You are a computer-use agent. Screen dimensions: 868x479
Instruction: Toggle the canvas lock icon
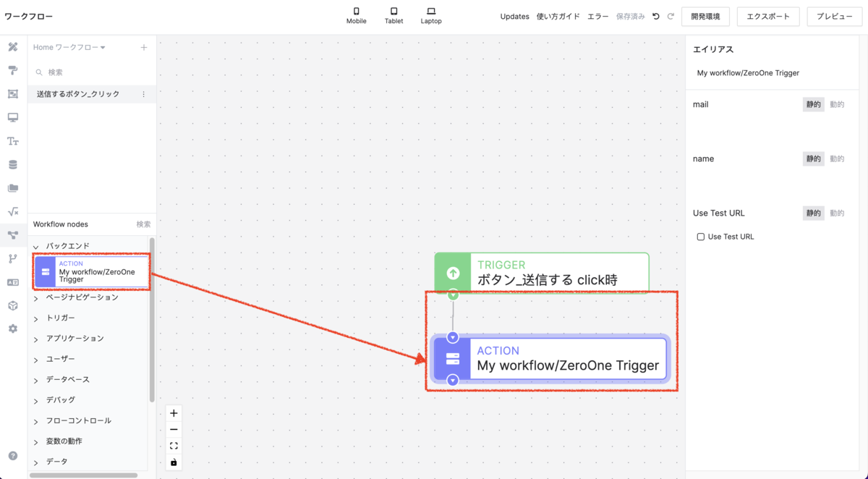174,462
